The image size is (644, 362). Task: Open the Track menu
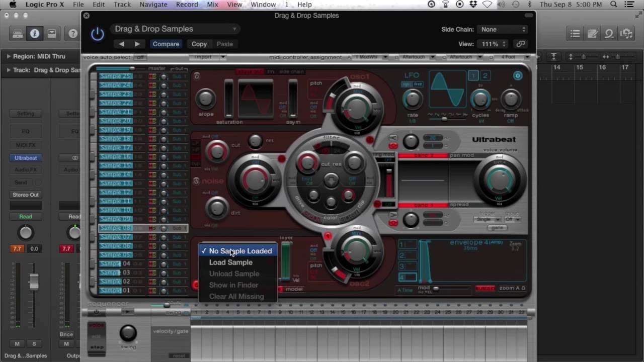coord(122,5)
